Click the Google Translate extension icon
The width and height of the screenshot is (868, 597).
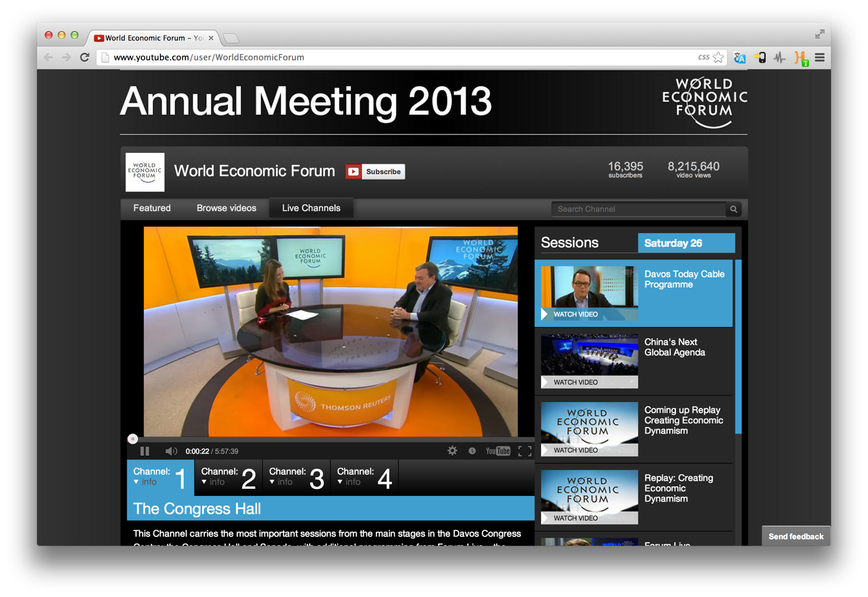click(739, 58)
